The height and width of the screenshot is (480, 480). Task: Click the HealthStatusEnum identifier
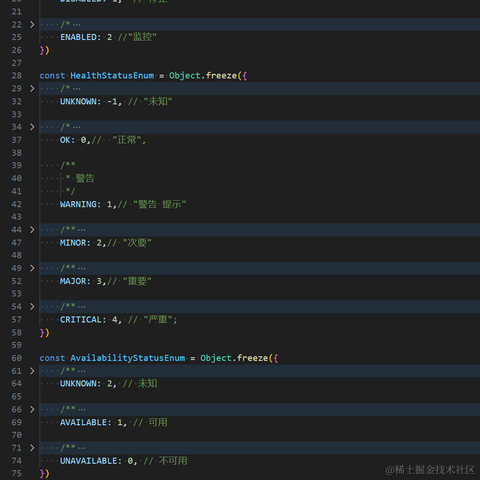click(x=112, y=76)
